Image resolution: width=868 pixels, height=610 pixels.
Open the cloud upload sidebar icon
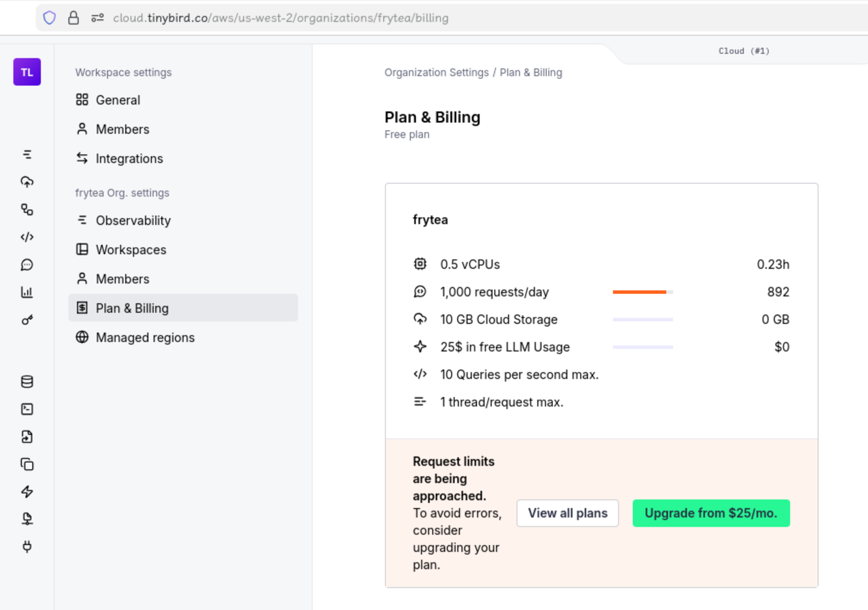click(x=27, y=182)
